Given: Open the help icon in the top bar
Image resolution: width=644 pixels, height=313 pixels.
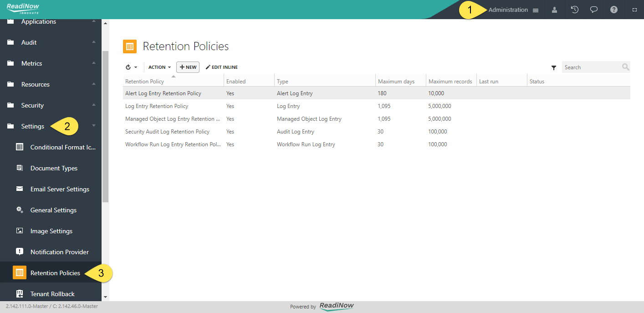Looking at the screenshot, I should click(613, 9).
